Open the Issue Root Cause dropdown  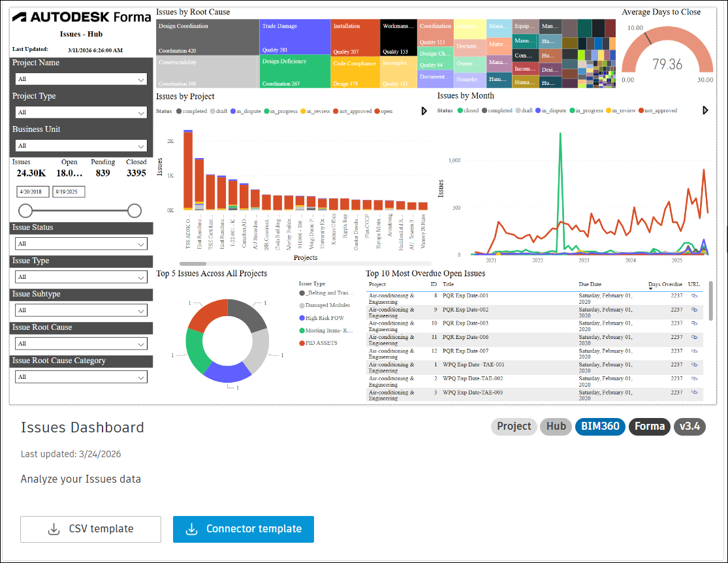[81, 344]
